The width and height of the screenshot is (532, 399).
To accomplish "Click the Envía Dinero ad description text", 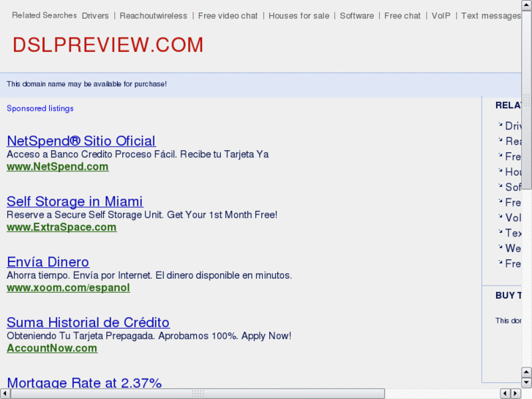I will point(149,275).
